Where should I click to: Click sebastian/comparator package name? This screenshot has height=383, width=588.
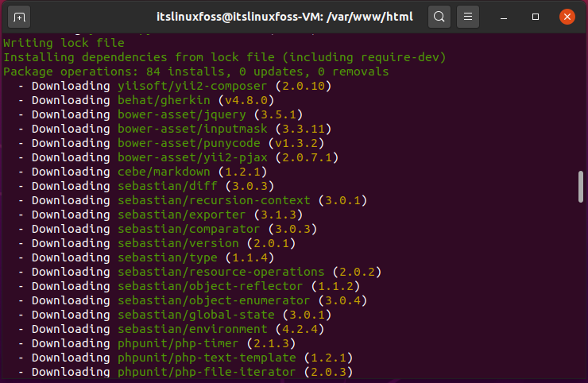tap(189, 229)
